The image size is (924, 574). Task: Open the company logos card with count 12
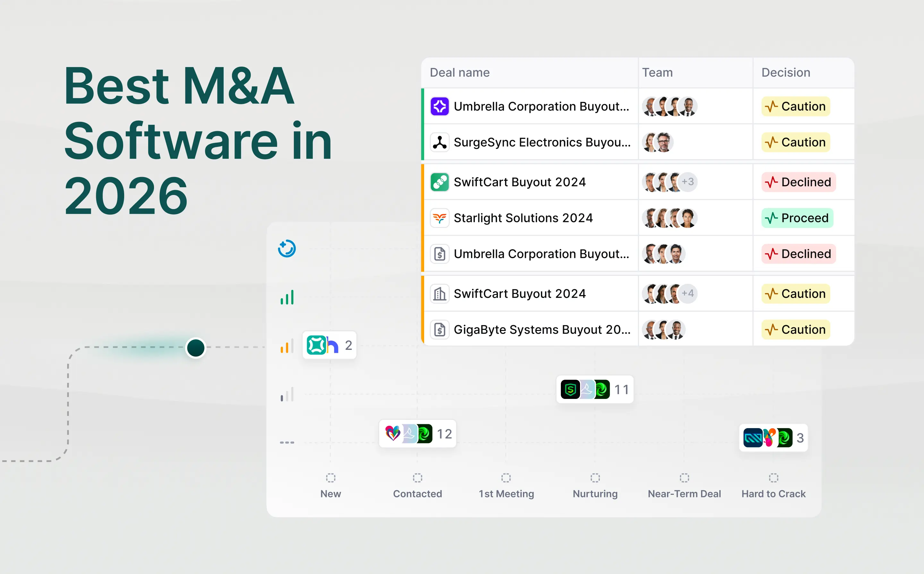tap(418, 434)
